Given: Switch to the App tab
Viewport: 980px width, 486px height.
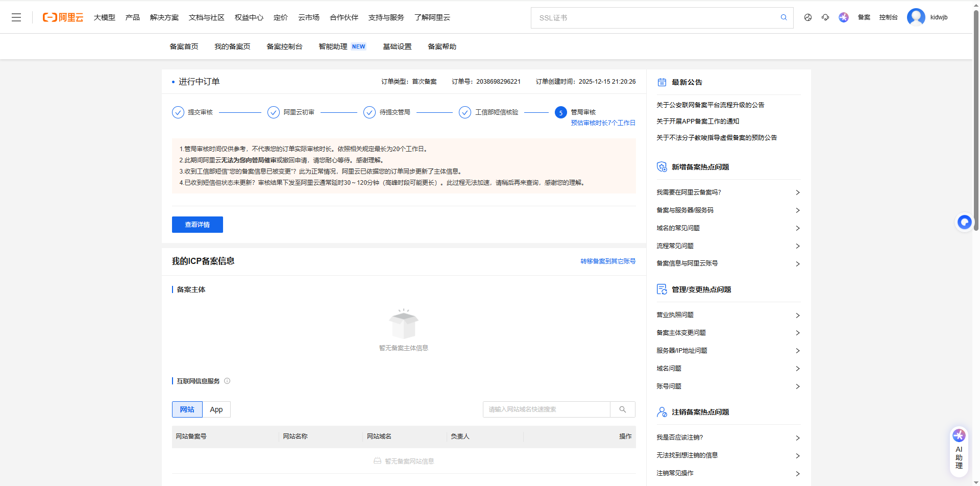Looking at the screenshot, I should point(216,409).
